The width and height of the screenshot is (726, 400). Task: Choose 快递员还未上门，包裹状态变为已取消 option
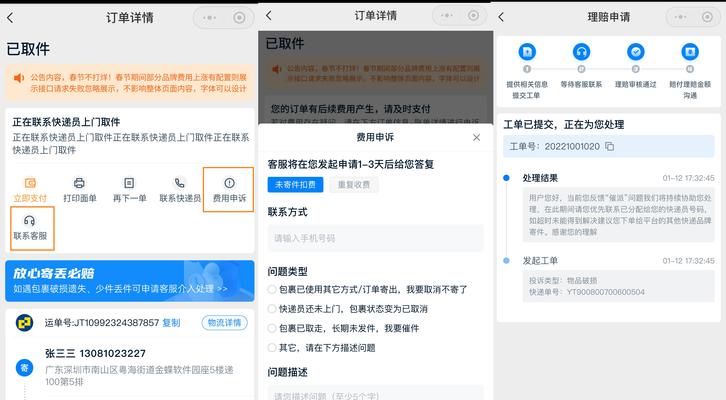[272, 309]
